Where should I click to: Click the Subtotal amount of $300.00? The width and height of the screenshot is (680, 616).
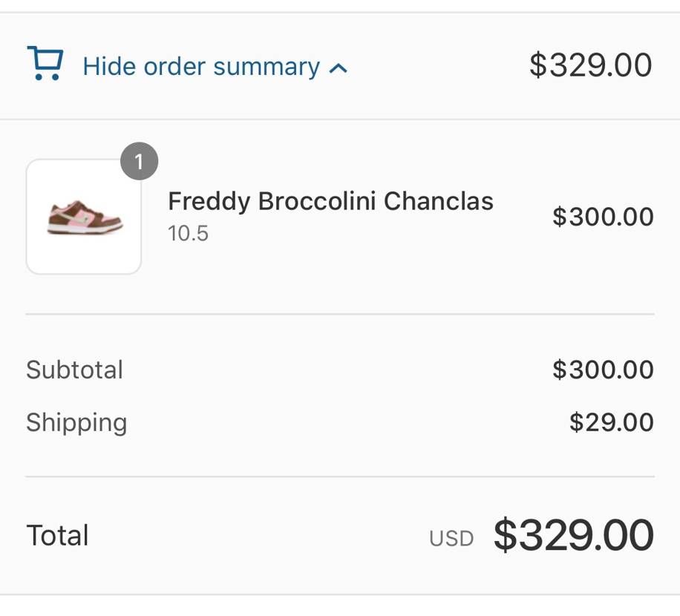(x=603, y=370)
